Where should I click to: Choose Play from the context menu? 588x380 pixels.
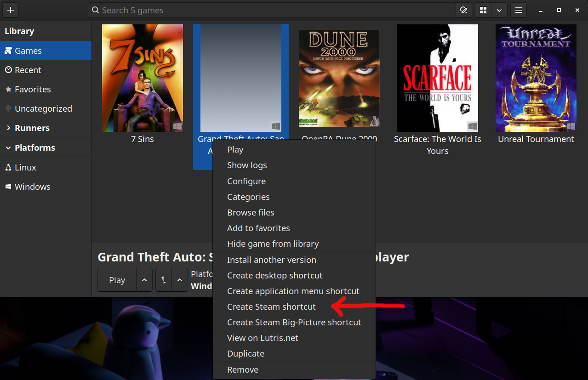(294, 150)
